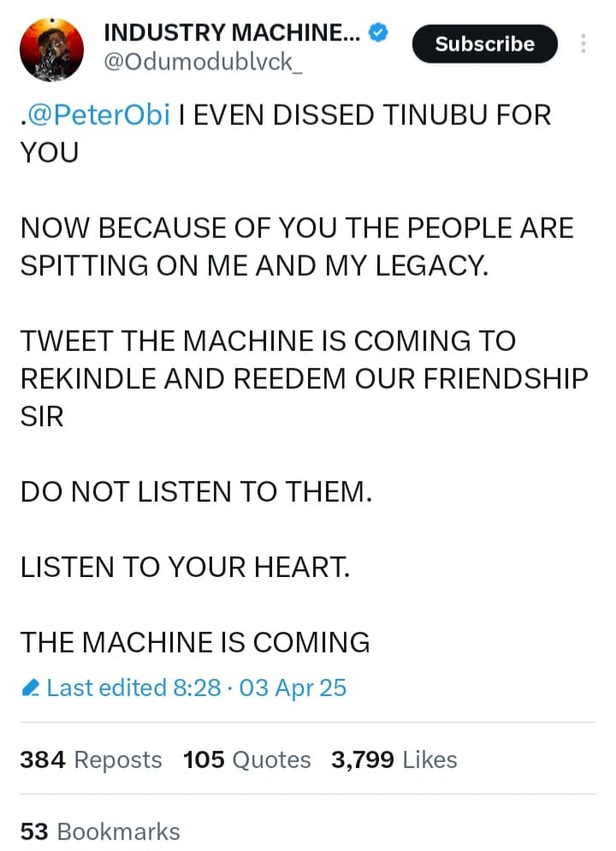Open the 105 Quotes list

click(x=246, y=759)
